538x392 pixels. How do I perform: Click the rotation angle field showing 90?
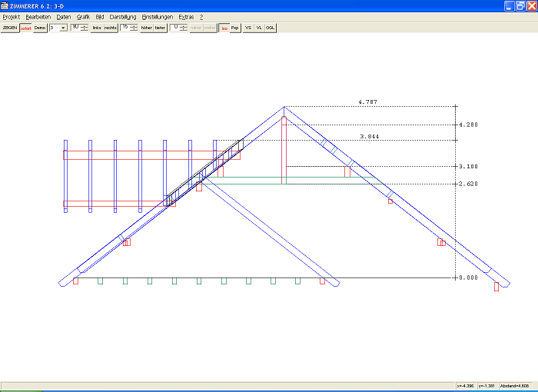click(x=75, y=27)
